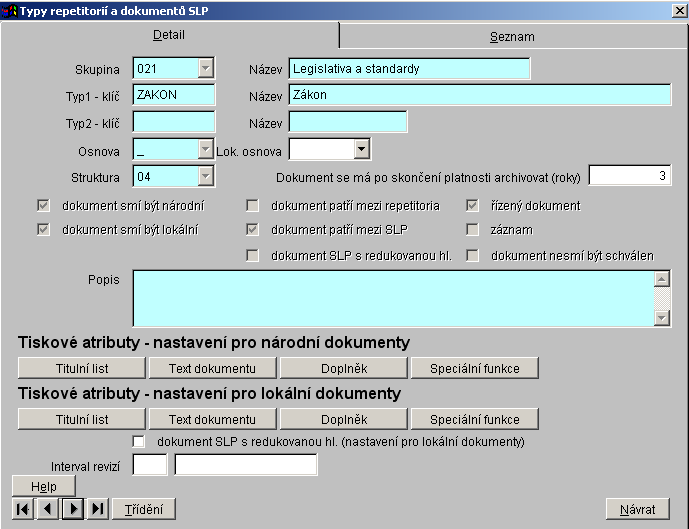This screenshot has width=689, height=529.
Task: Open the Skupina dropdown
Action: (x=206, y=69)
